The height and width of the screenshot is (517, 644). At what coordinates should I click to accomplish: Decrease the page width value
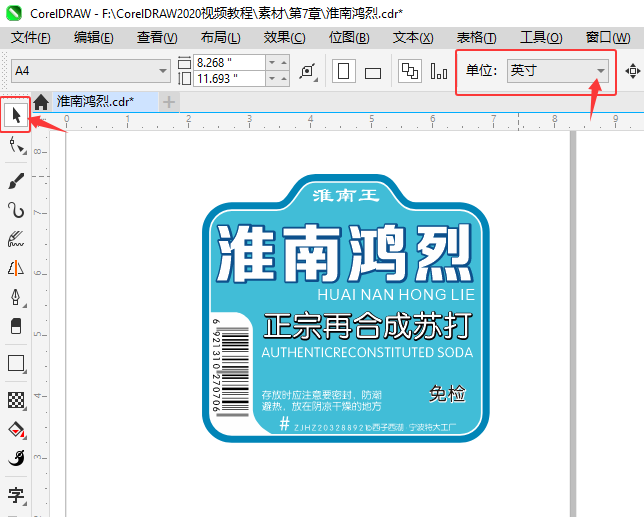[x=272, y=63]
